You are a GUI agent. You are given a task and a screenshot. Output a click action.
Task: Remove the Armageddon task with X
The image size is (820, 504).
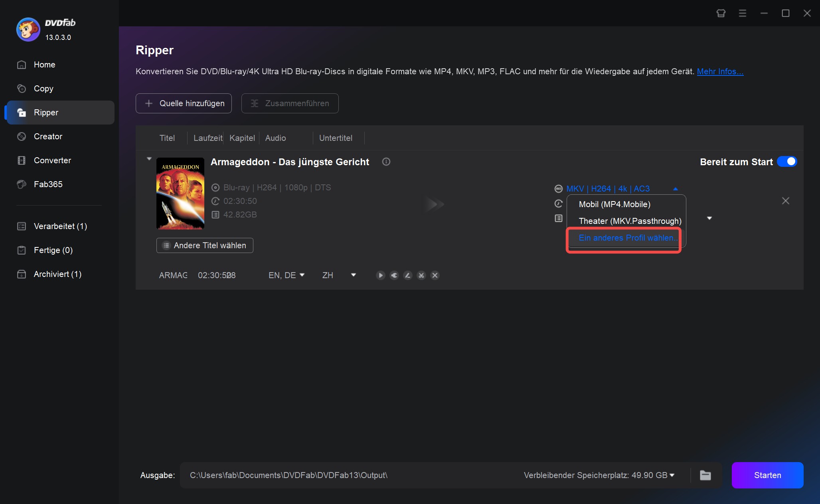click(786, 201)
